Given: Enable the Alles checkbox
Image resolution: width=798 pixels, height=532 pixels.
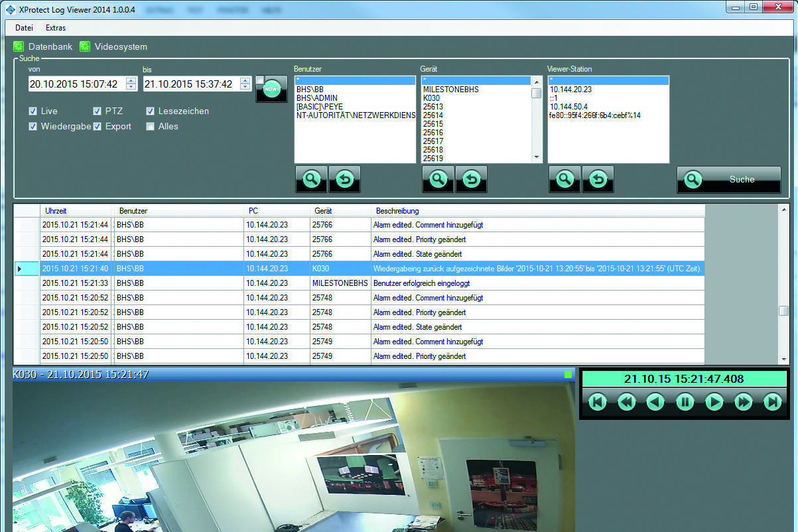Looking at the screenshot, I should 151,127.
